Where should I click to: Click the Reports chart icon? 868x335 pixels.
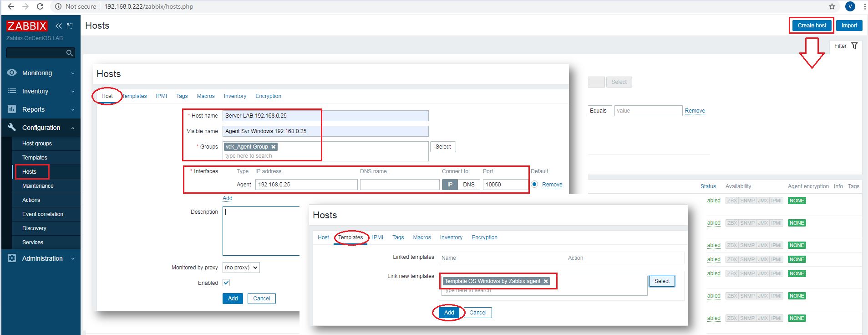12,109
